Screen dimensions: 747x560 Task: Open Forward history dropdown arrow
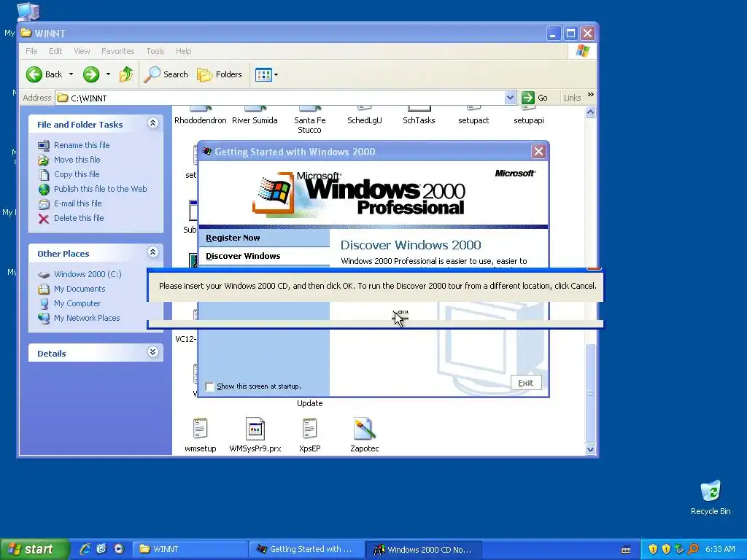(x=108, y=74)
